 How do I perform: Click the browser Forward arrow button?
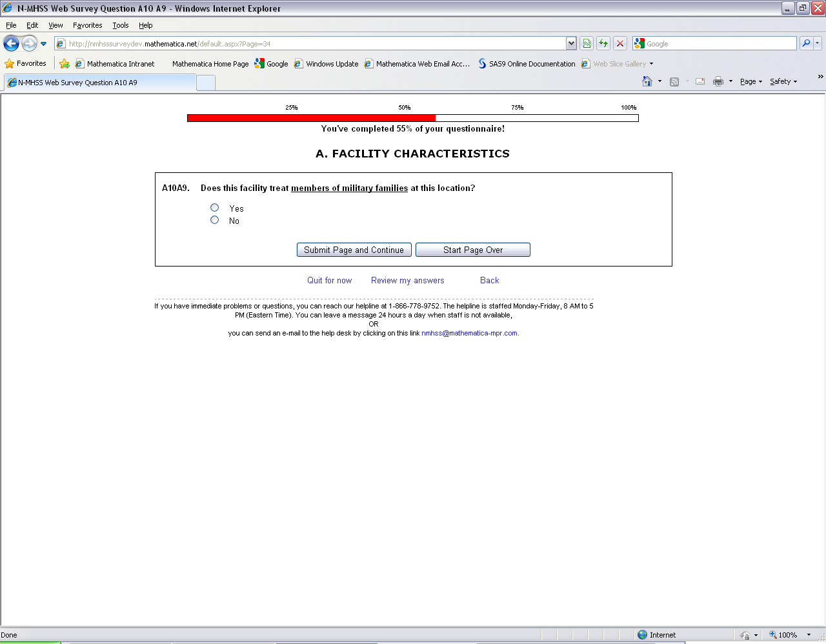tap(30, 43)
